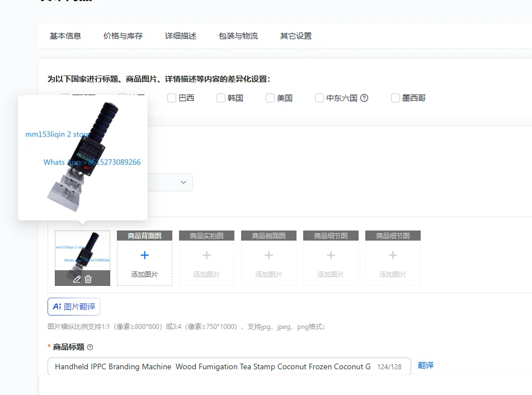Click the help icon beside 中东六国

coord(364,98)
